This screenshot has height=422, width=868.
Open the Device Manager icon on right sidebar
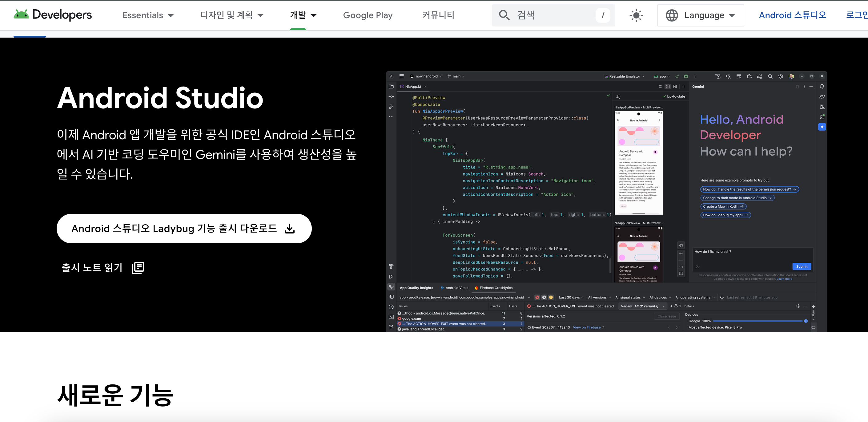pos(822,107)
